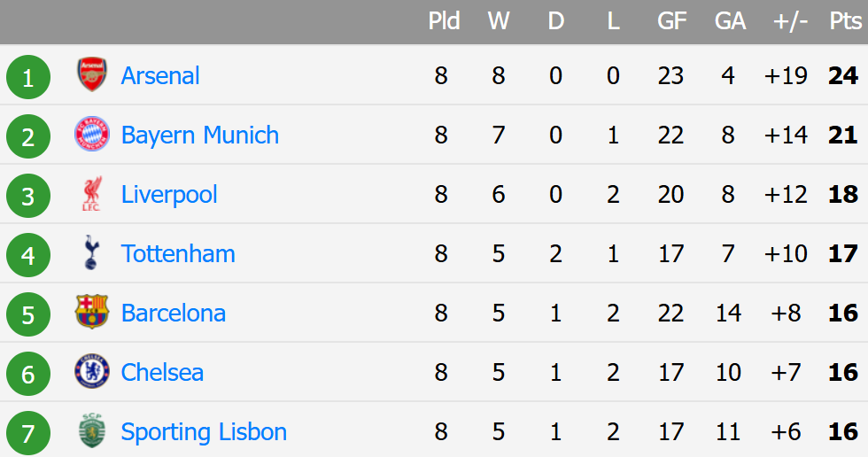This screenshot has height=457, width=868.
Task: Click the Liverpool LFC crest
Action: click(92, 194)
